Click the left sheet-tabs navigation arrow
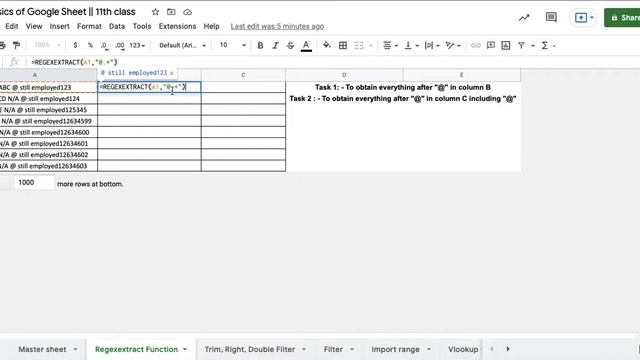The width and height of the screenshot is (640, 360). click(x=492, y=349)
